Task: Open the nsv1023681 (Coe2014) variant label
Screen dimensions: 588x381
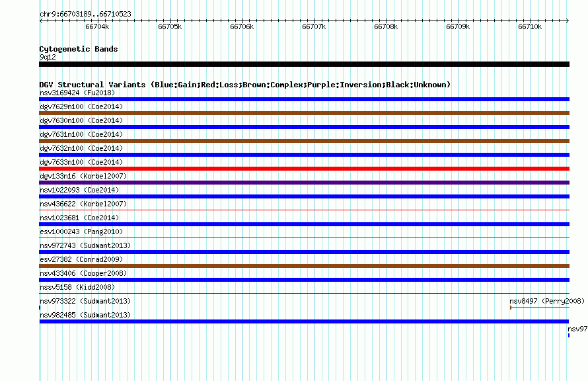Action: click(79, 218)
